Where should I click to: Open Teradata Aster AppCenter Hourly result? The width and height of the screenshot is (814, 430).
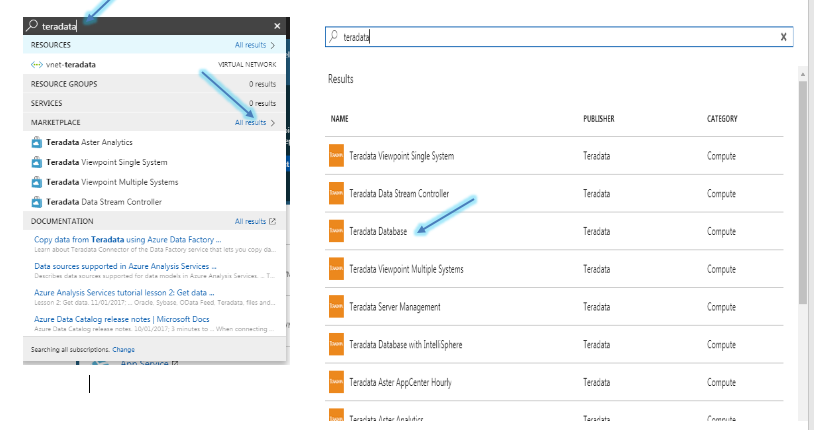tap(400, 383)
